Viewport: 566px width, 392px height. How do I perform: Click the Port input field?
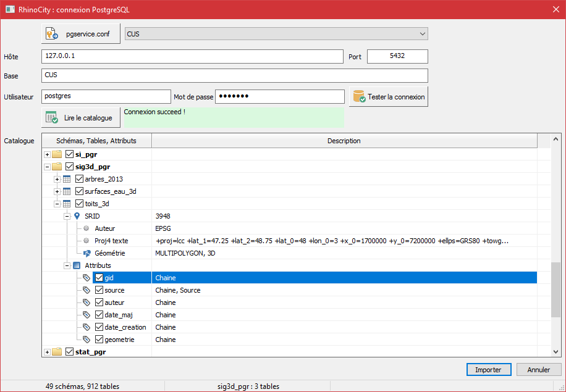point(397,56)
